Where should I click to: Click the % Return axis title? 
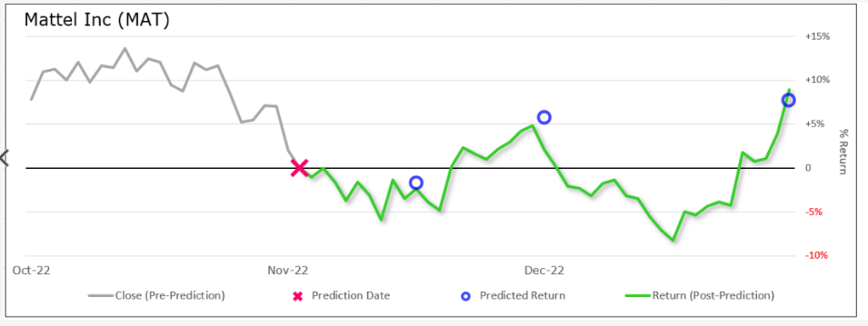pos(843,152)
